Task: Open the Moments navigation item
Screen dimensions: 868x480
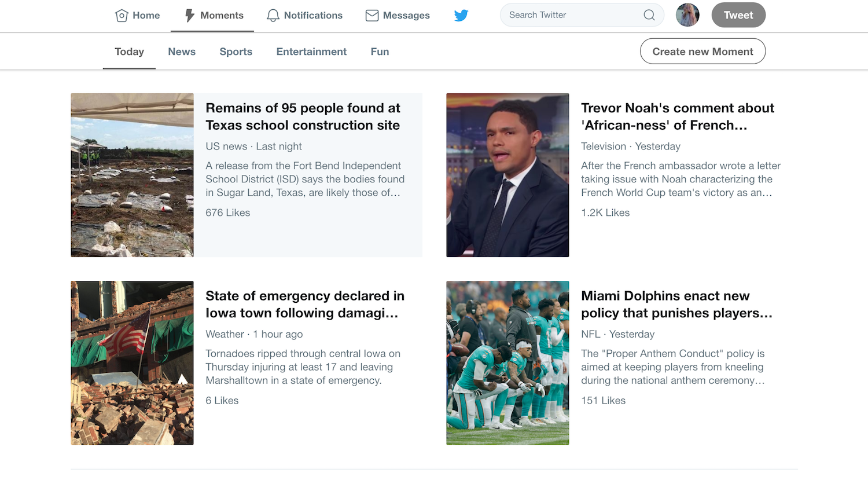Action: tap(212, 16)
